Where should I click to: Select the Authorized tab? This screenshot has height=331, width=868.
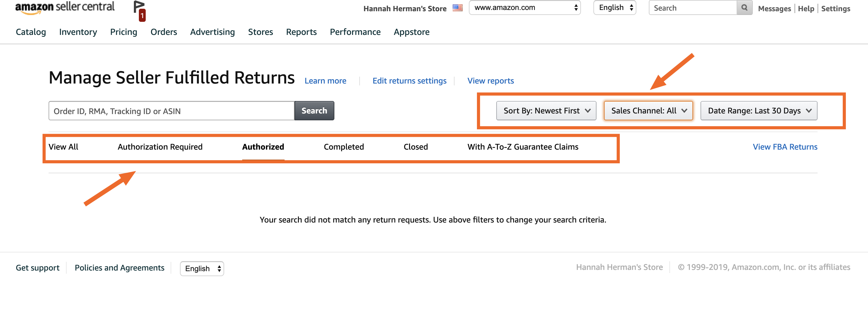click(x=263, y=147)
